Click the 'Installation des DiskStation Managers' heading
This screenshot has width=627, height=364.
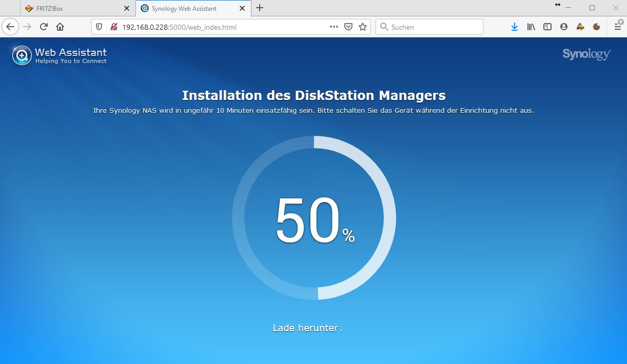(313, 95)
